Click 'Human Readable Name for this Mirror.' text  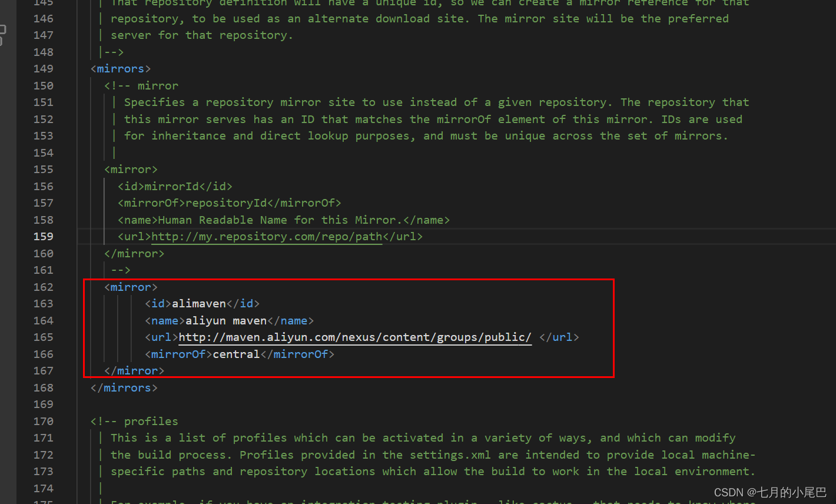(x=280, y=220)
